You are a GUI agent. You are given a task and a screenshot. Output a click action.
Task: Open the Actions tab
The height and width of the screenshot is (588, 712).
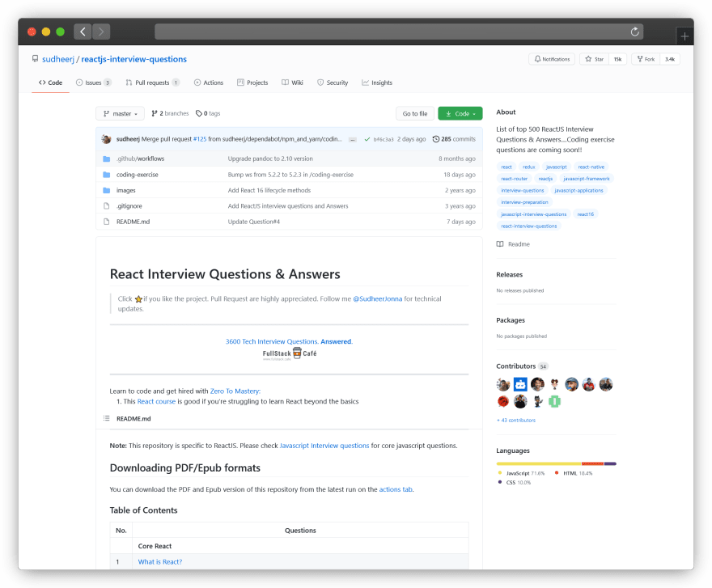pos(209,82)
